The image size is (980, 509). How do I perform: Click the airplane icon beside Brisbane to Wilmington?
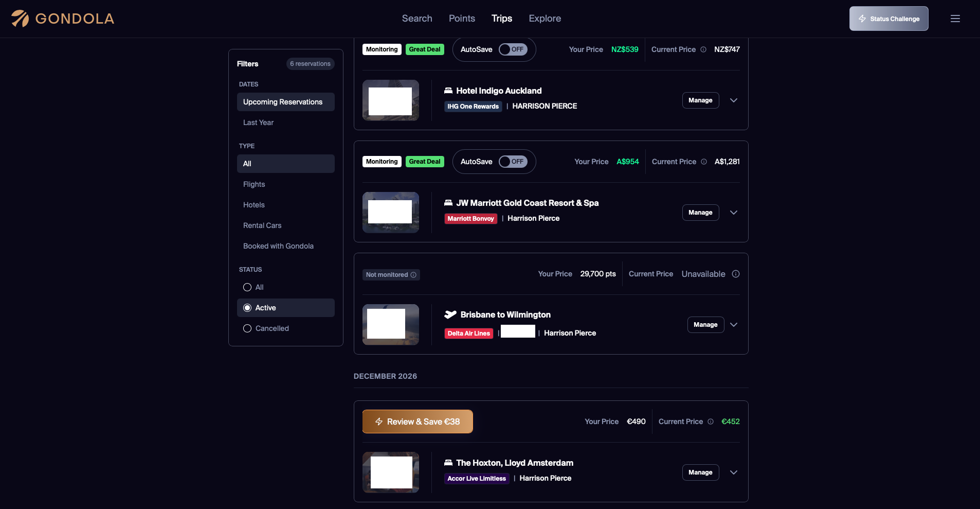(450, 314)
